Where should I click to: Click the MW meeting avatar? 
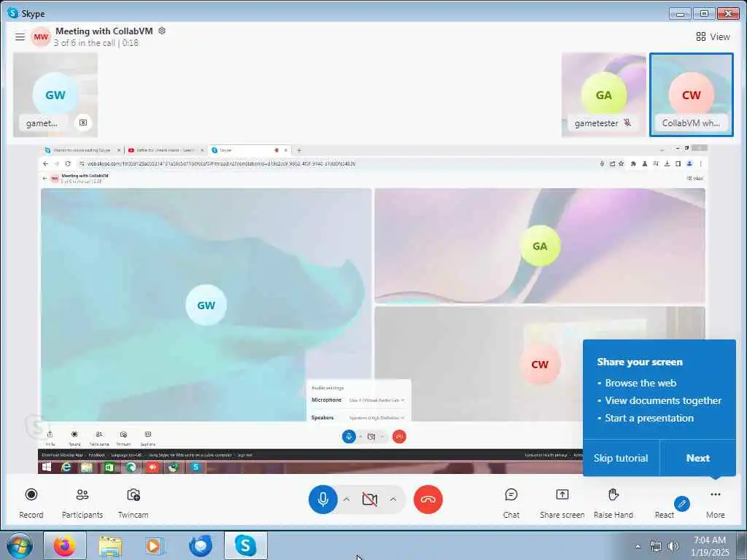coord(41,36)
